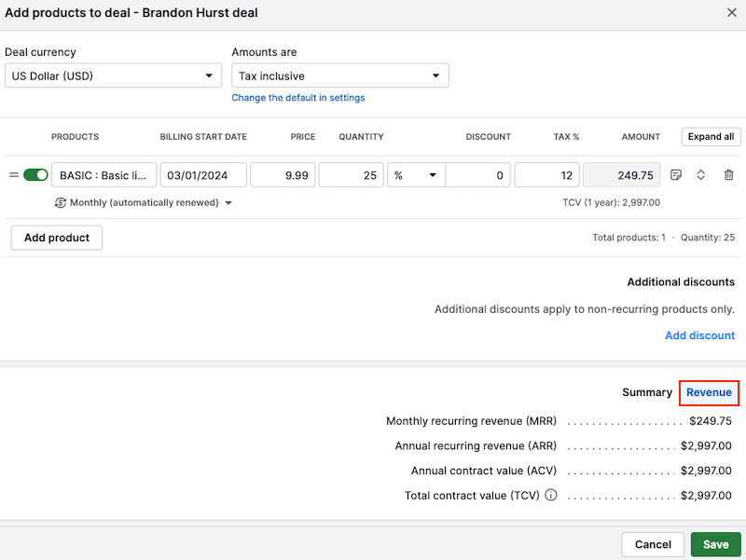Click the close X on the dialog
The width and height of the screenshot is (746, 560).
(x=730, y=13)
